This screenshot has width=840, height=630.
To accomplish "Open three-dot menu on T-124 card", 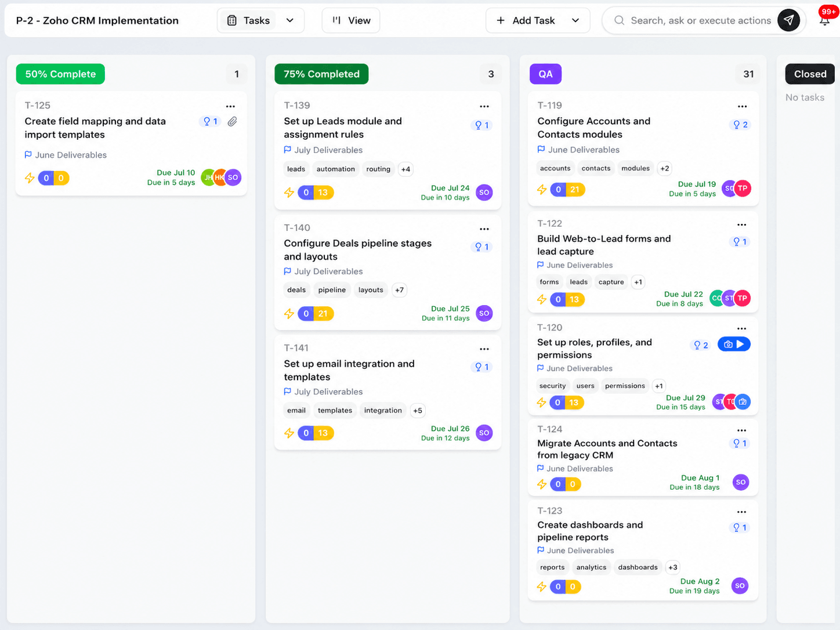I will tap(741, 430).
